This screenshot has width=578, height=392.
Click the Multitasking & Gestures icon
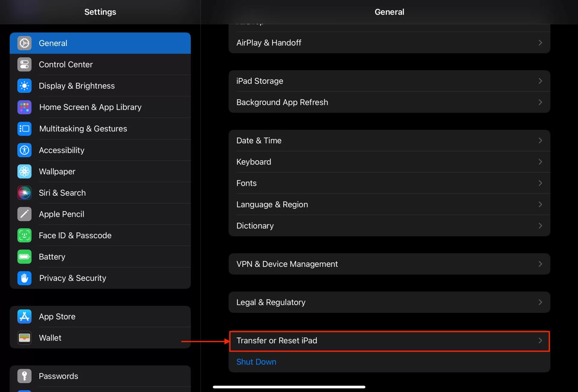point(24,129)
